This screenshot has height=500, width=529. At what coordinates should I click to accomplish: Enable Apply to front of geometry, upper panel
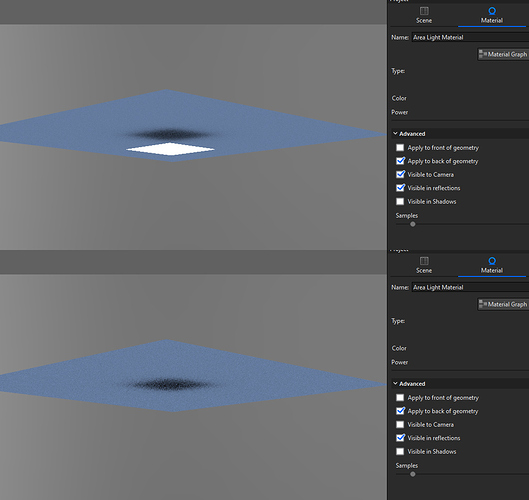[x=400, y=148]
